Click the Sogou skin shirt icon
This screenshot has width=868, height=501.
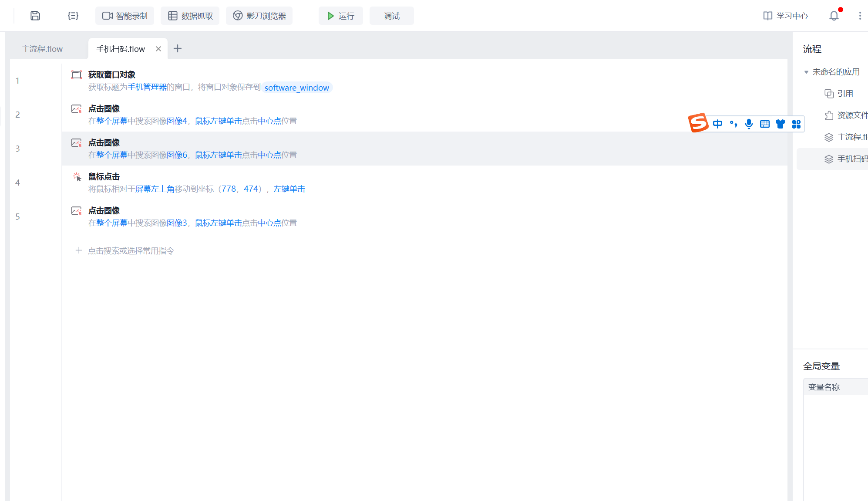click(780, 124)
